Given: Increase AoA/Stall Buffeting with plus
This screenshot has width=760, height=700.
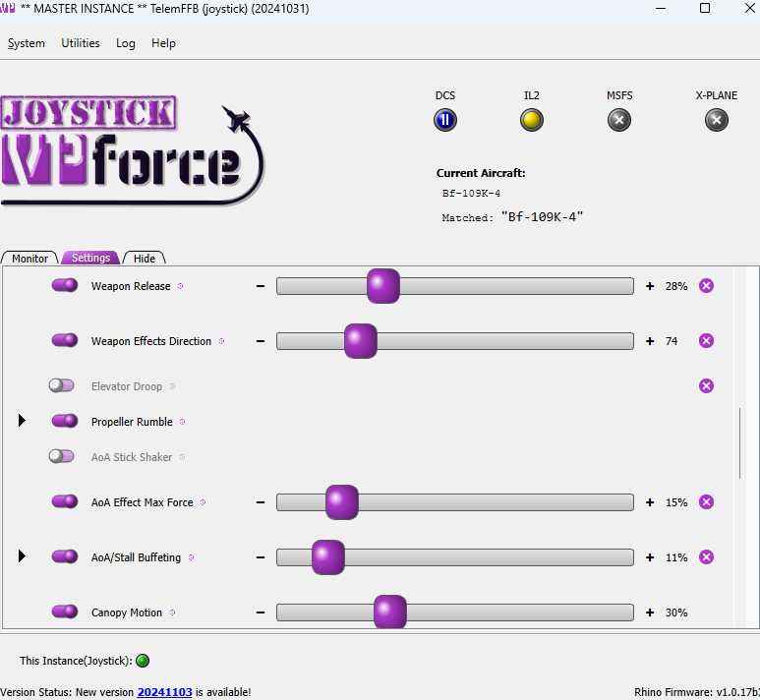Looking at the screenshot, I should tap(650, 557).
